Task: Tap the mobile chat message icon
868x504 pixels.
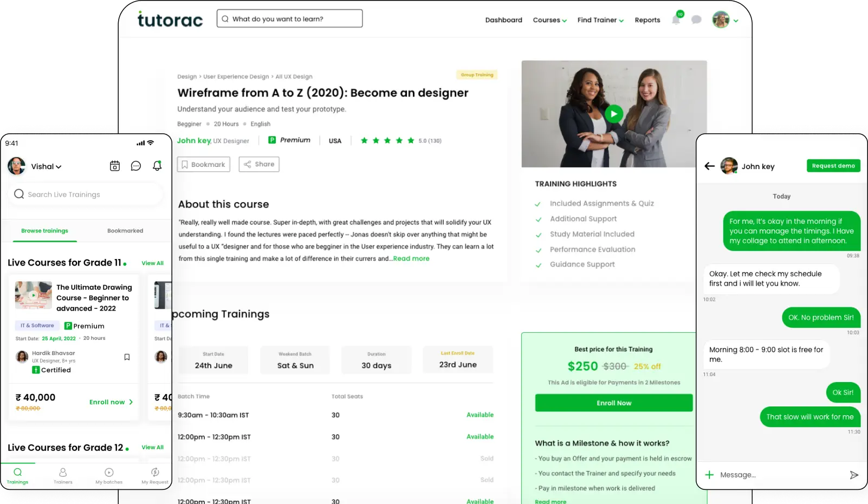Action: click(136, 166)
